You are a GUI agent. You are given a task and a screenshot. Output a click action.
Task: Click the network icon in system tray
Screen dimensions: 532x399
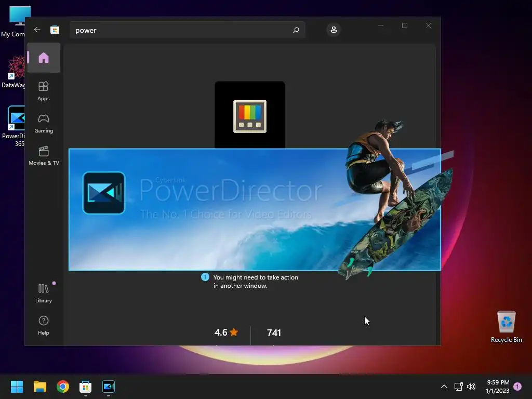(x=458, y=387)
